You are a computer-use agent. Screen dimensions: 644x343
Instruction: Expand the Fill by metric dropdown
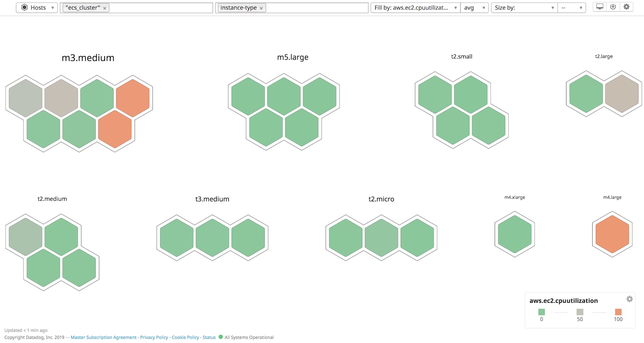415,8
